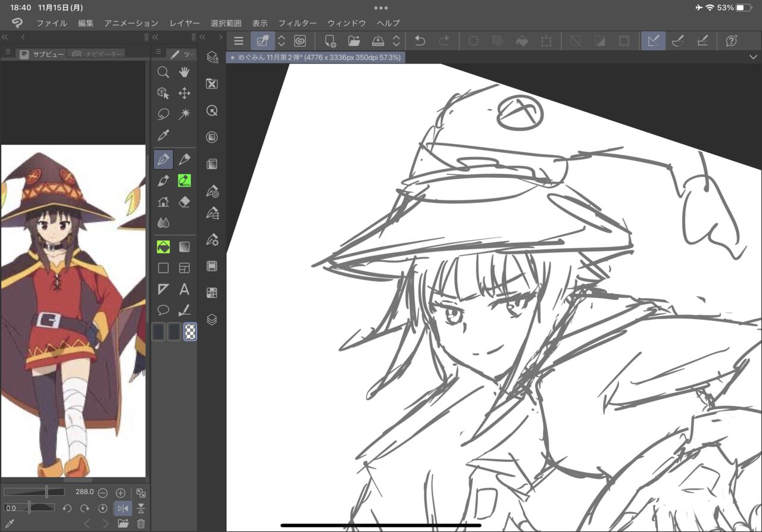762x532 pixels.
Task: Expand the canvas tab list chevron
Action: (754, 57)
